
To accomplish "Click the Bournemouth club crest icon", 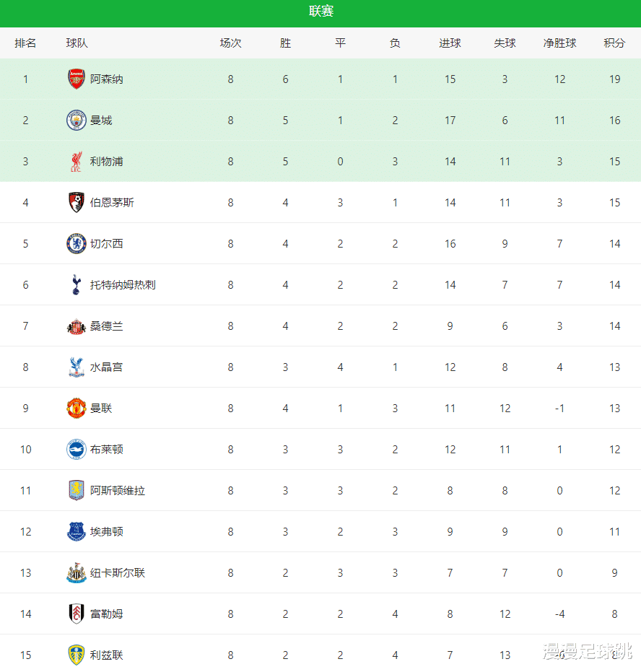I will tap(76, 203).
